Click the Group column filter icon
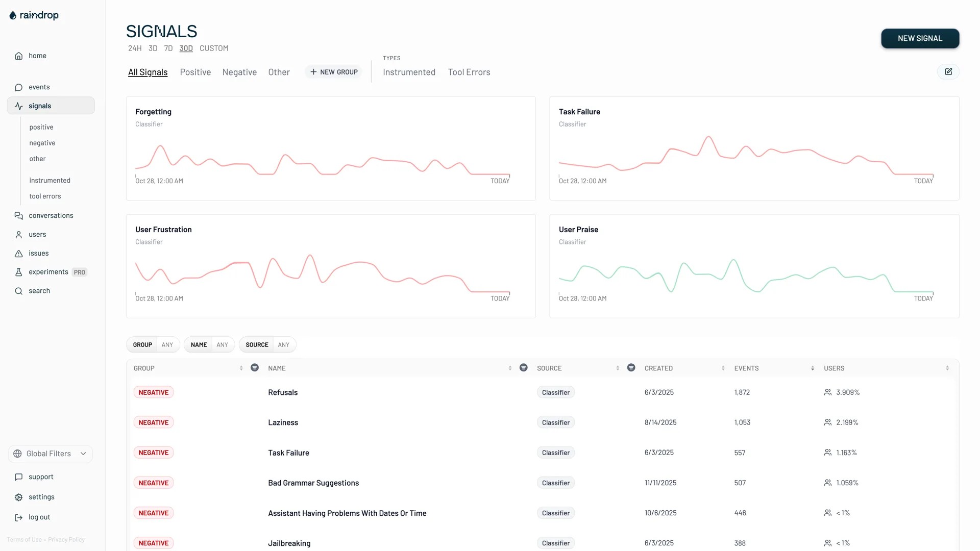980x551 pixels. [x=255, y=368]
